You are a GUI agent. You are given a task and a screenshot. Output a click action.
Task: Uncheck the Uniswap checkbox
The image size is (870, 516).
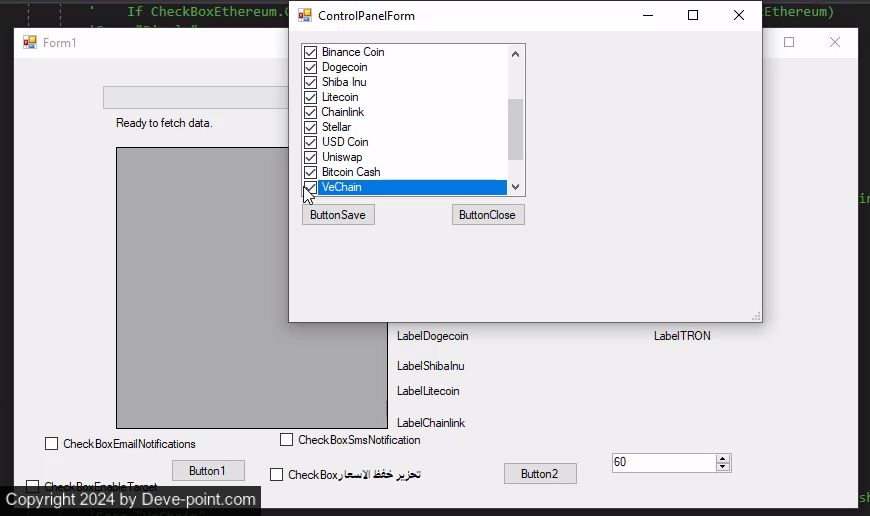[x=310, y=157]
